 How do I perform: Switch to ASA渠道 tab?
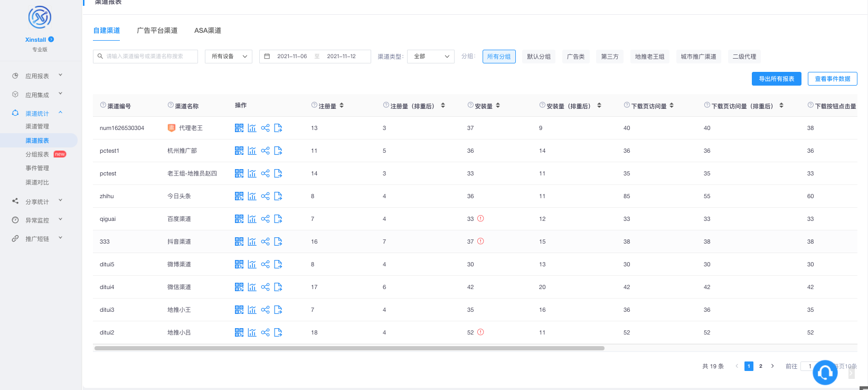(x=207, y=31)
